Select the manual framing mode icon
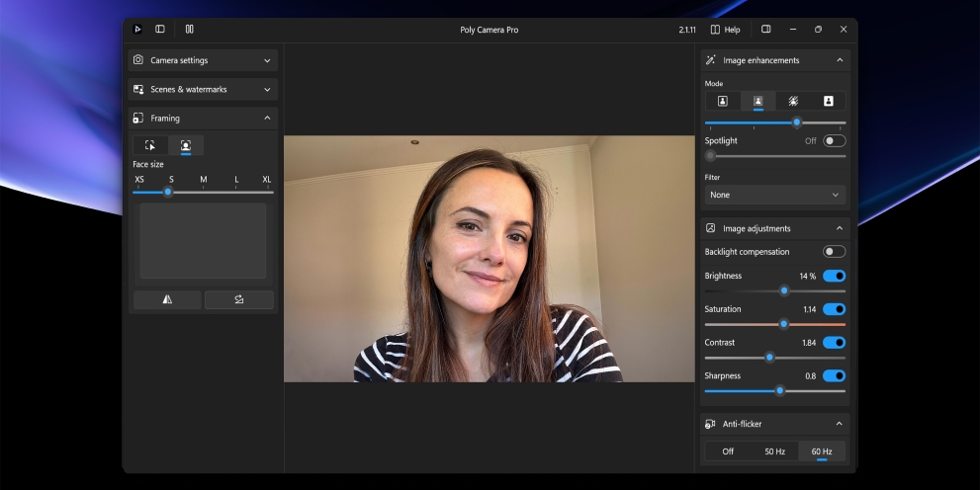 150,145
